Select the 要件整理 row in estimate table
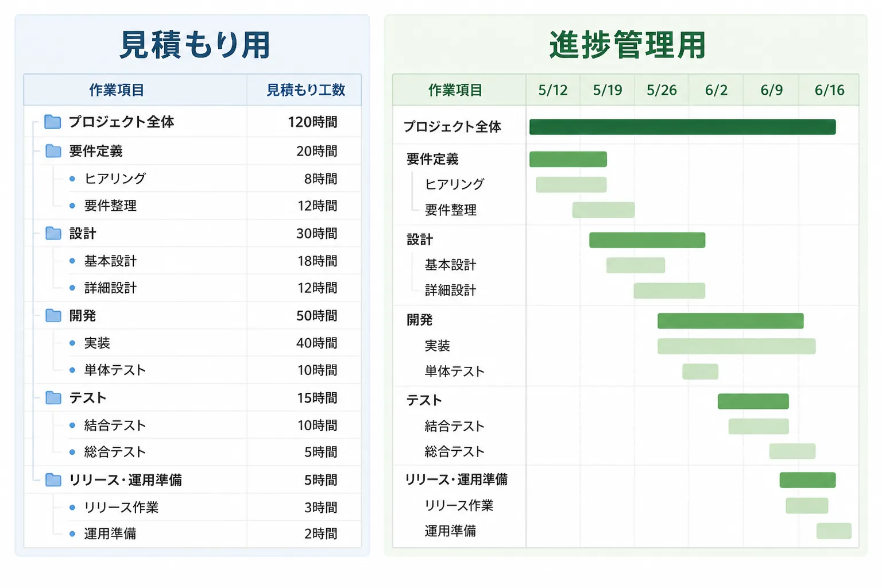The image size is (882, 588). coord(192,206)
